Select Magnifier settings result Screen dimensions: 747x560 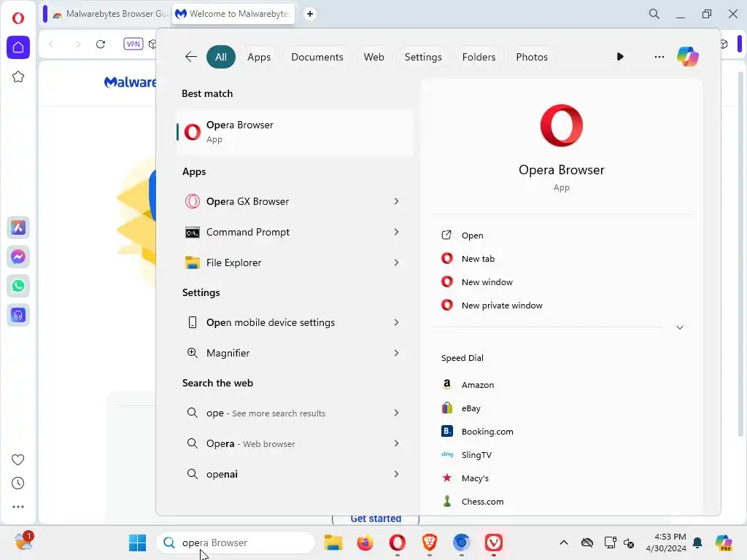[x=285, y=353]
